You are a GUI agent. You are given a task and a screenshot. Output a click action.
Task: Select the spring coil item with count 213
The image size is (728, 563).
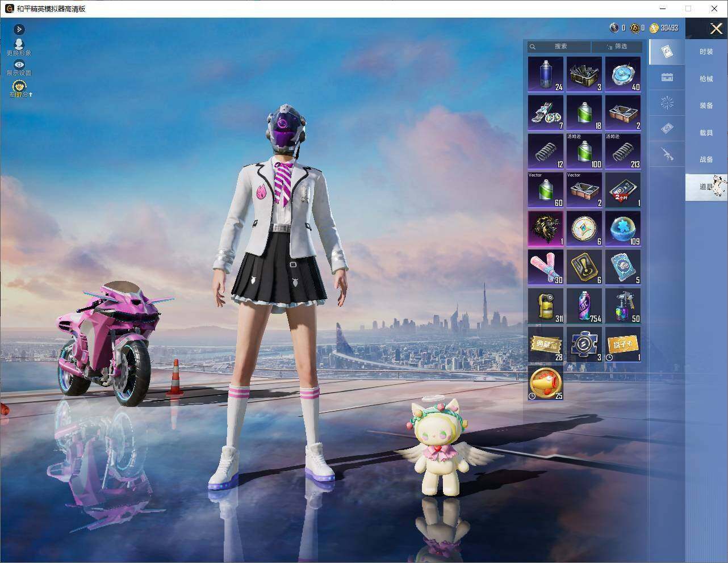pyautogui.click(x=623, y=151)
